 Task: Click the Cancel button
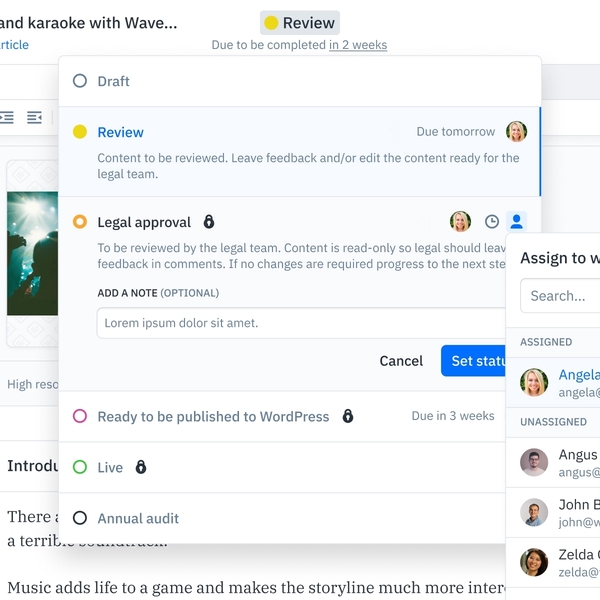point(401,361)
